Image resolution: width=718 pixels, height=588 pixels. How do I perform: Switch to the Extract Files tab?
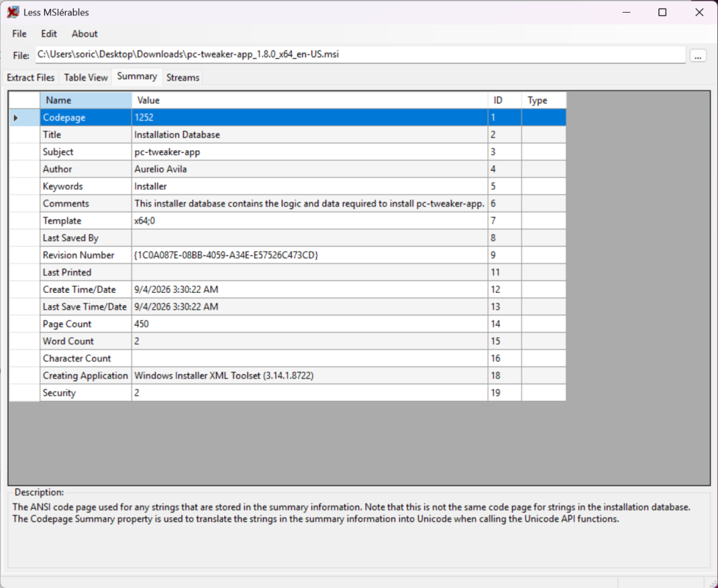31,77
